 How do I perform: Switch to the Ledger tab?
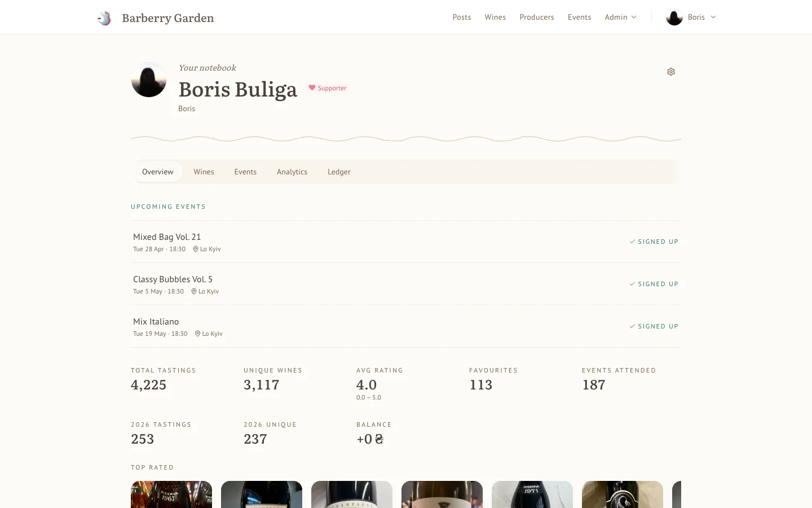[x=339, y=172]
